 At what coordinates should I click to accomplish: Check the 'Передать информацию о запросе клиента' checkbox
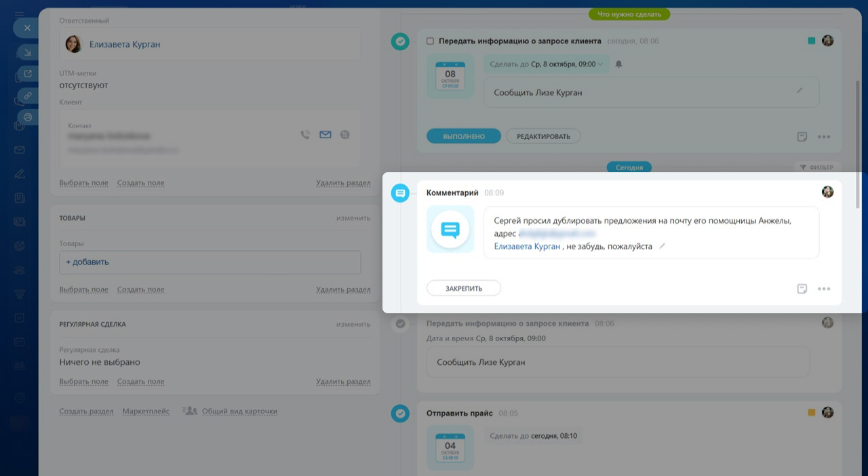(430, 41)
